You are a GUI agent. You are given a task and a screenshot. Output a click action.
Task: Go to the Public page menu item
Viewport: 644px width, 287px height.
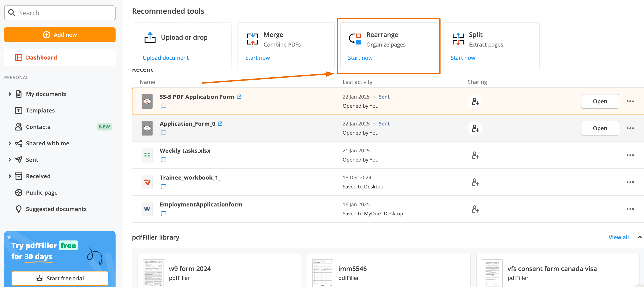click(42, 193)
